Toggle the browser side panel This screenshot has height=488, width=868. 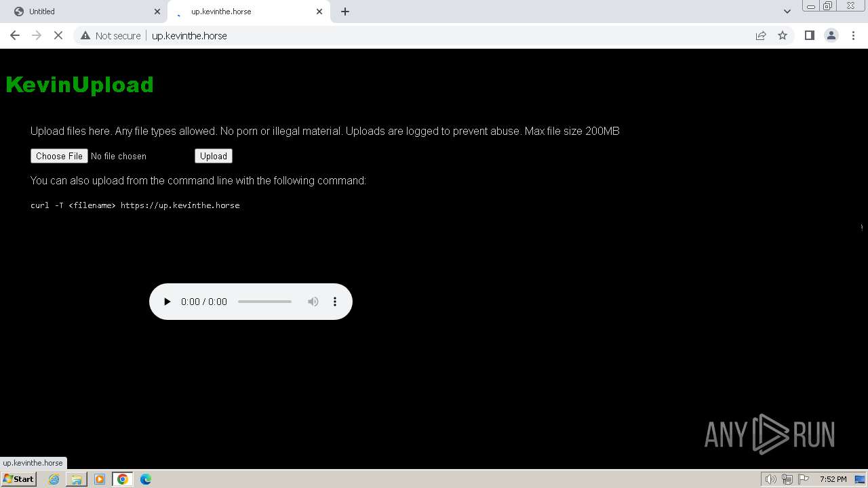click(809, 35)
